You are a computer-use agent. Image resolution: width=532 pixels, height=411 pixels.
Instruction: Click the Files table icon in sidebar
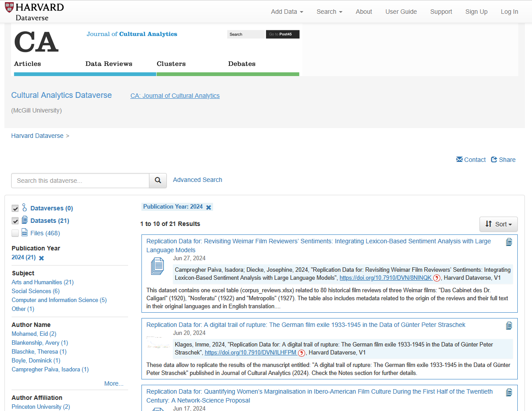25,233
